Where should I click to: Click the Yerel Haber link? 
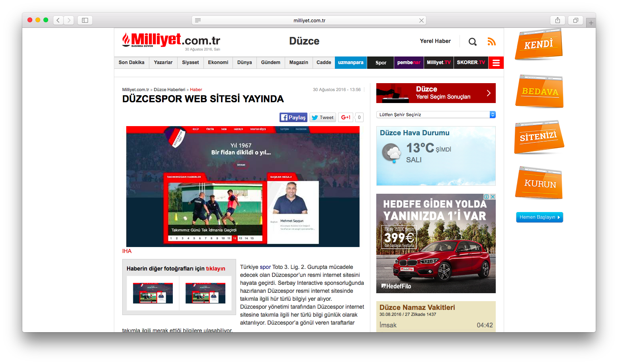435,41
